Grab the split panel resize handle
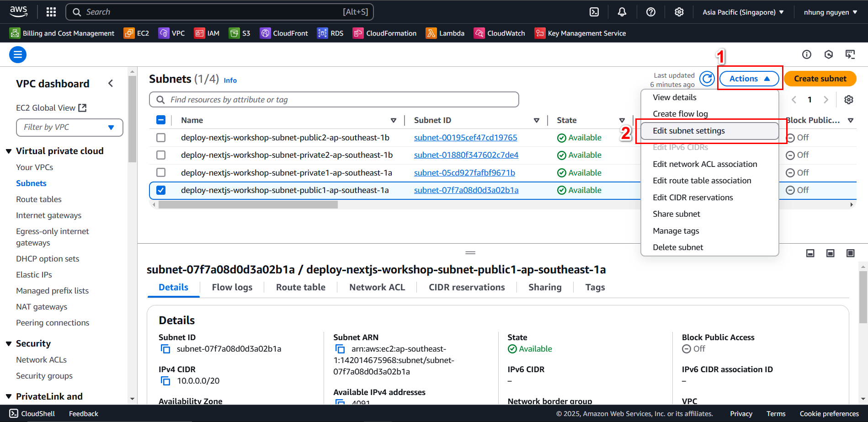 coord(470,253)
